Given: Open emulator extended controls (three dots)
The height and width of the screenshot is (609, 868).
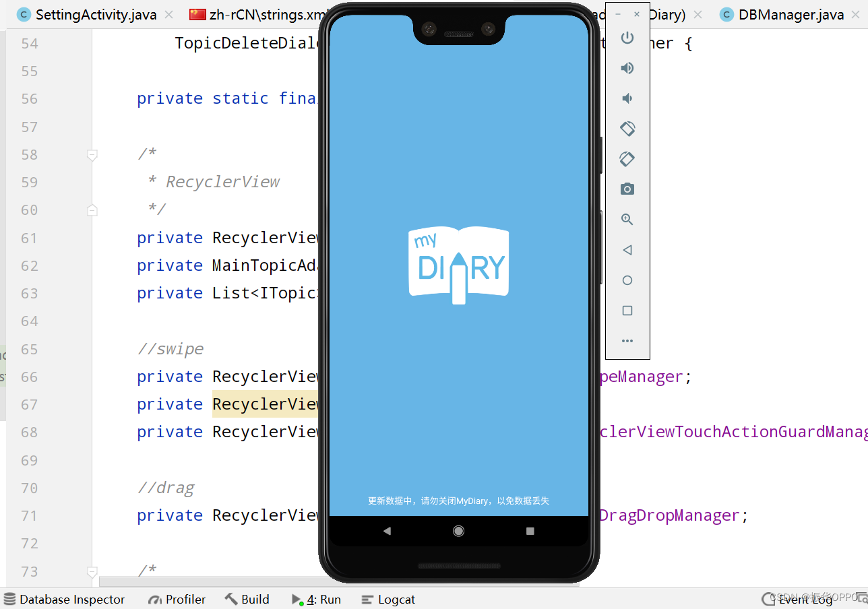Looking at the screenshot, I should (x=627, y=341).
